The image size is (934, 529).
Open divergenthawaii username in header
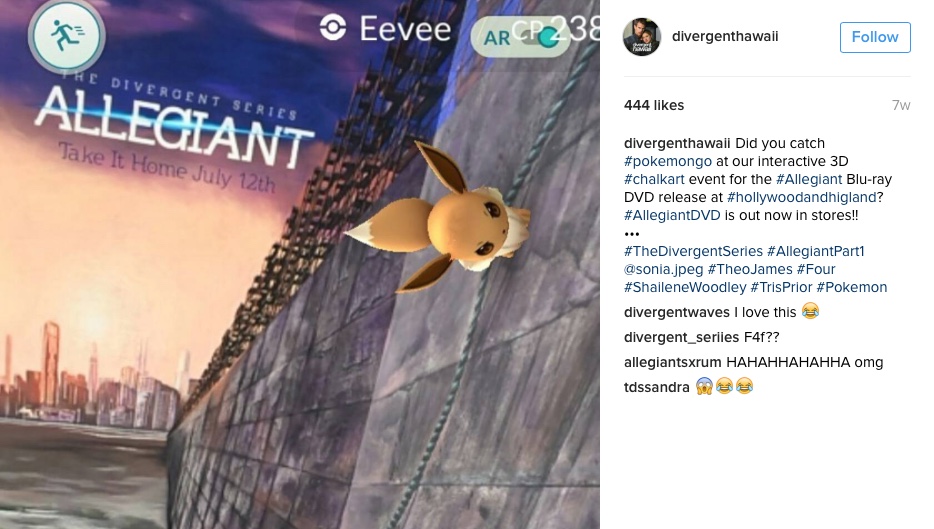pos(725,36)
